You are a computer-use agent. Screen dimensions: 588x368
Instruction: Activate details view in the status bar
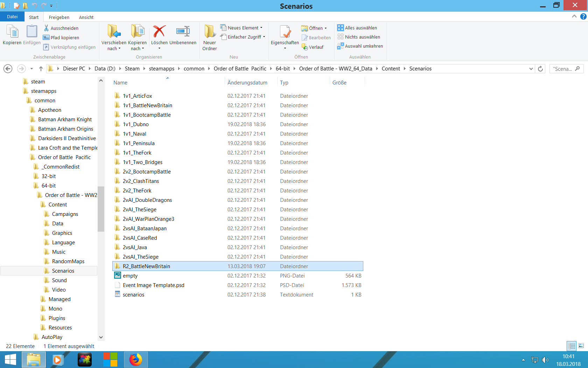tap(571, 346)
